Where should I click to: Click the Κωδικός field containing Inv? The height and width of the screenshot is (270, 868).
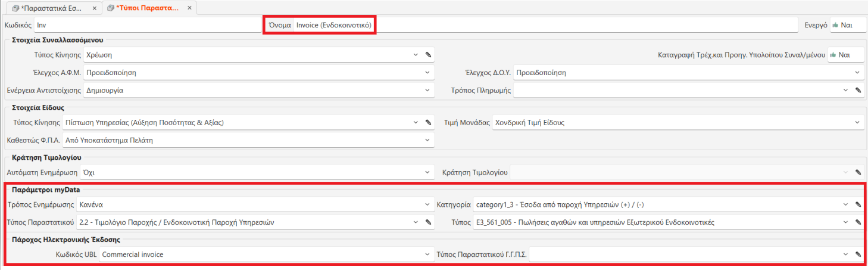click(146, 26)
